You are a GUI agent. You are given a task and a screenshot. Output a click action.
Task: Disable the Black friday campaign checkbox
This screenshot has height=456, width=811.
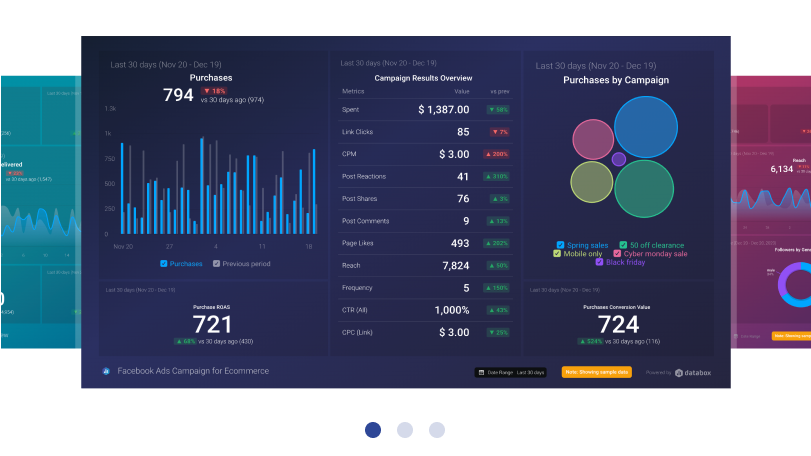pos(599,262)
